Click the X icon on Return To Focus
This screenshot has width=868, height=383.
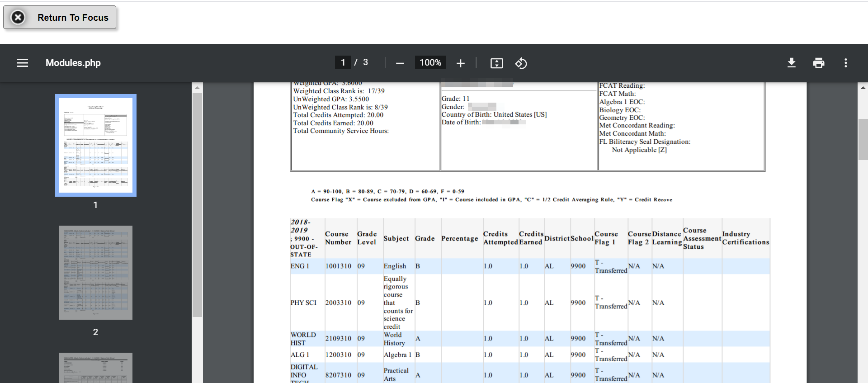pyautogui.click(x=18, y=17)
